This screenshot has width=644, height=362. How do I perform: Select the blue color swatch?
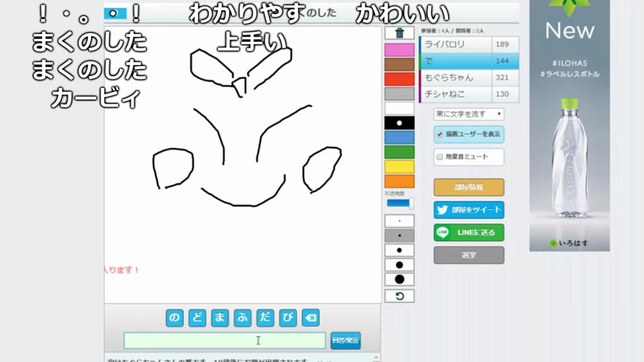click(x=399, y=137)
